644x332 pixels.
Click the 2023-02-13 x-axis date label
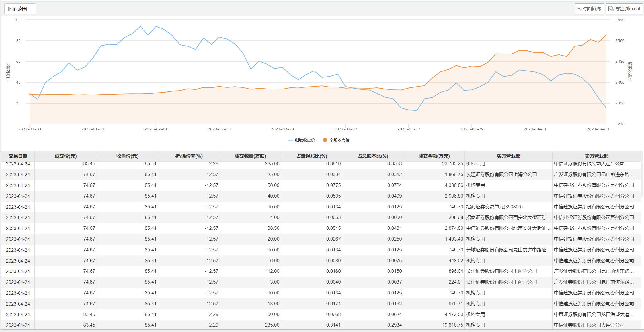tap(219, 129)
